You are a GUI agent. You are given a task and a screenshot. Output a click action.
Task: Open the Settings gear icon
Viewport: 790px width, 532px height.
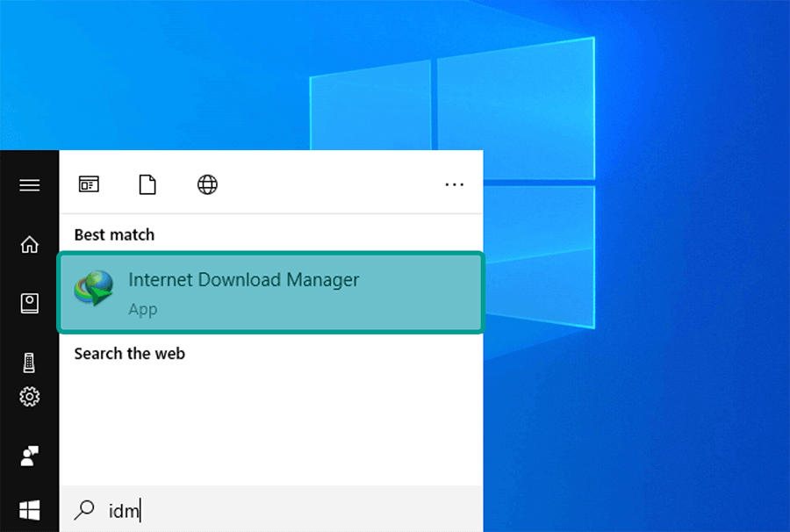click(29, 397)
